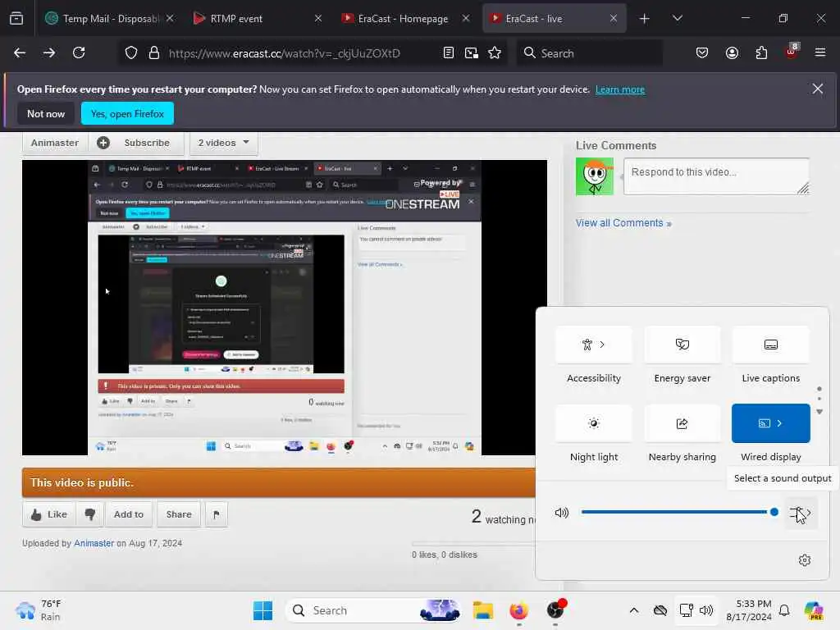The height and width of the screenshot is (630, 840).
Task: Open notifications bell in taskbar
Action: click(x=783, y=610)
